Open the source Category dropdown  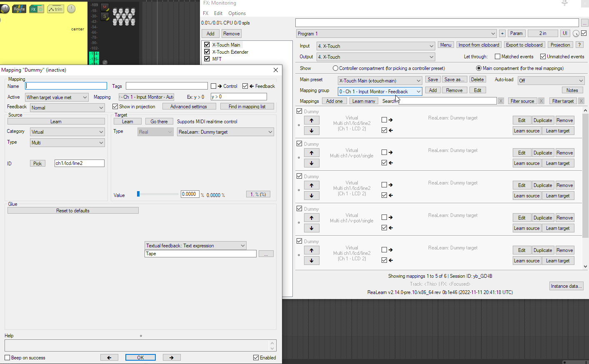[67, 132]
